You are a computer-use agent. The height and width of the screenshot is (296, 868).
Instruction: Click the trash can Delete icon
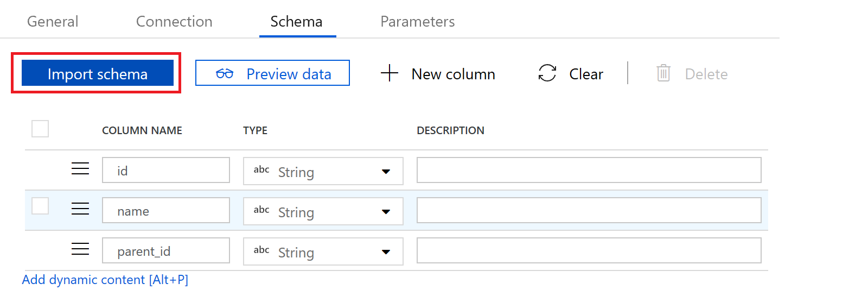click(x=663, y=73)
